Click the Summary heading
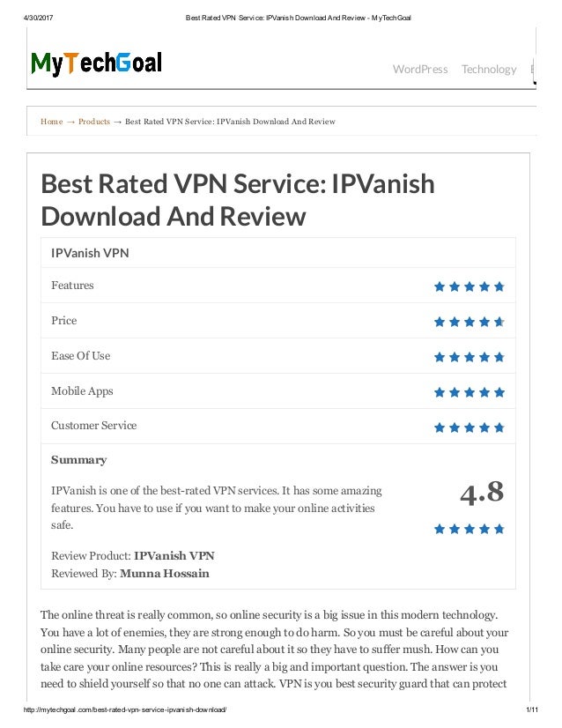The height and width of the screenshot is (728, 562). pyautogui.click(x=79, y=460)
